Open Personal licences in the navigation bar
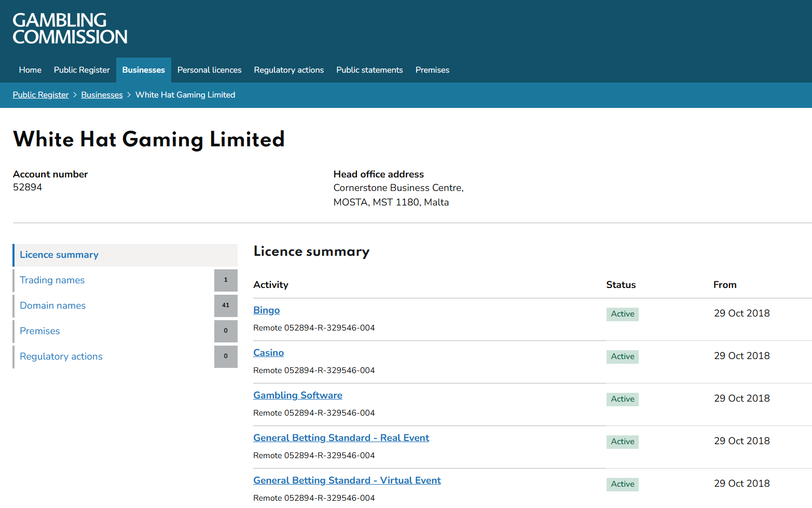The image size is (812, 508). tap(210, 70)
